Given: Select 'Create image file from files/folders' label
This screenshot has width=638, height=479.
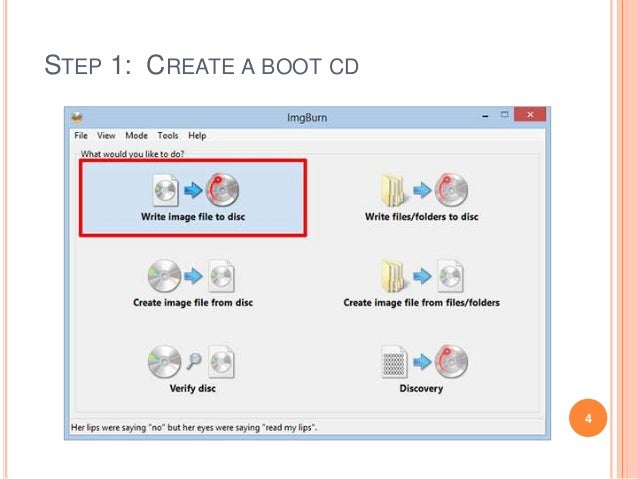Looking at the screenshot, I should [422, 303].
